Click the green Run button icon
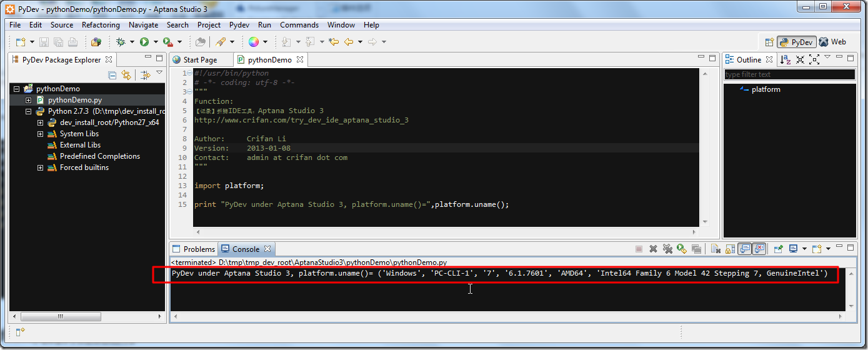 [x=144, y=42]
